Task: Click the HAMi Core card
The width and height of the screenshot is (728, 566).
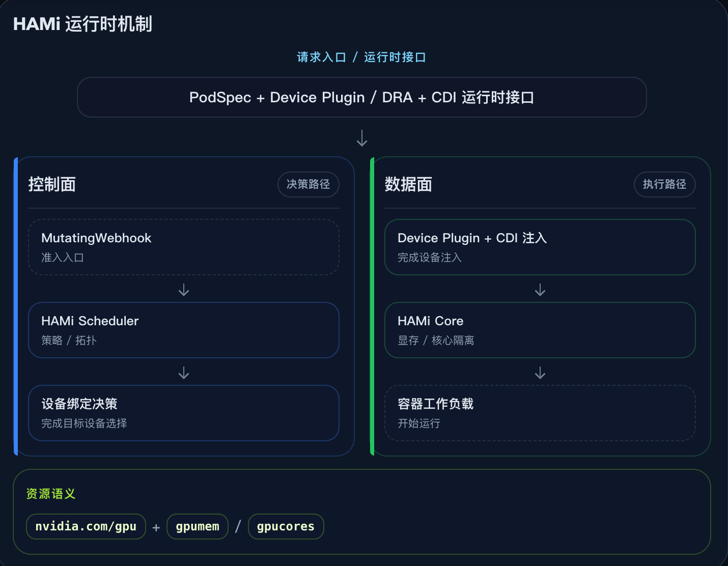Action: pyautogui.click(x=540, y=330)
